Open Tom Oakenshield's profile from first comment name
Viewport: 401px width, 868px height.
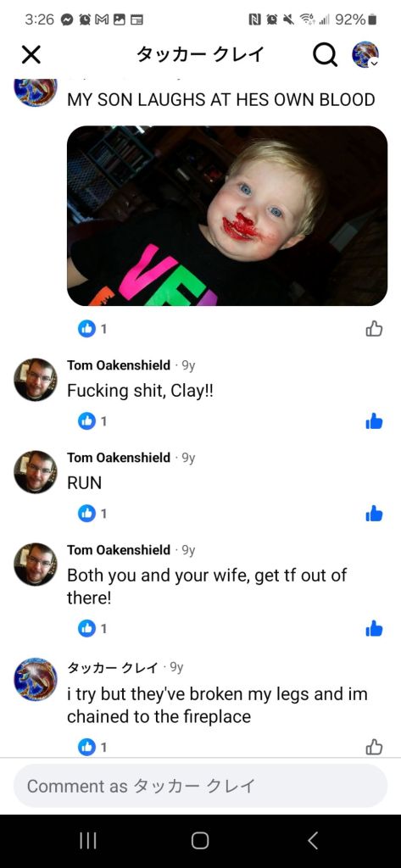click(119, 365)
